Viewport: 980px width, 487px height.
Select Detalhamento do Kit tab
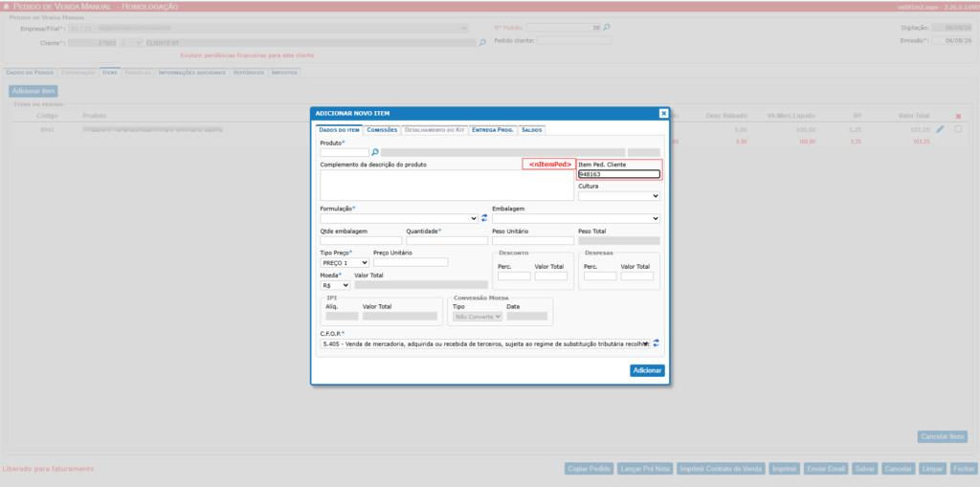pos(434,130)
